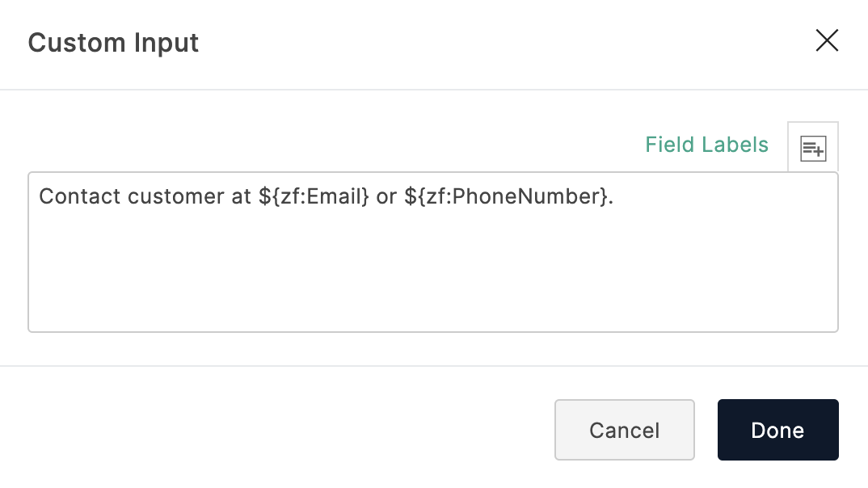Click the word Input in the dialog title
Viewport: 868px width, 488px height.
[x=166, y=43]
